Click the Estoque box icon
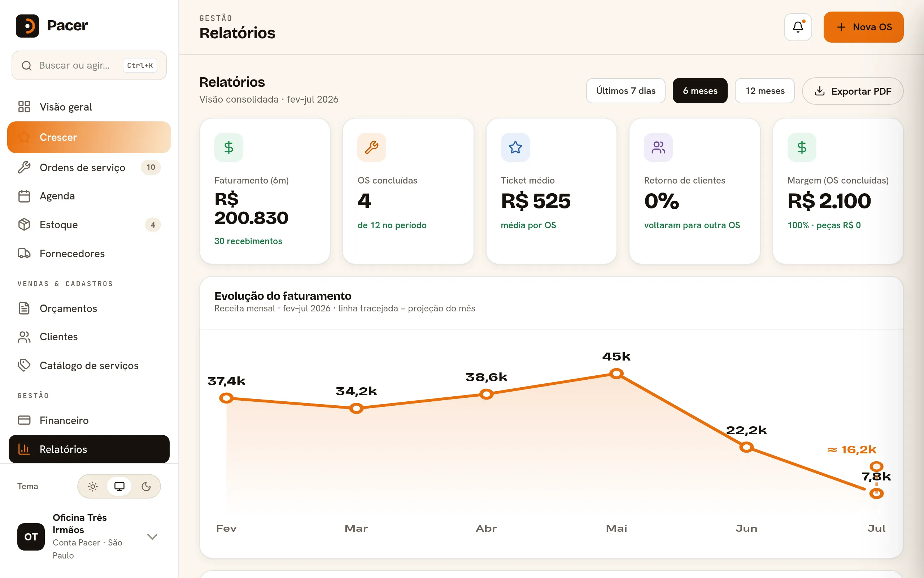The width and height of the screenshot is (924, 578). tap(24, 225)
